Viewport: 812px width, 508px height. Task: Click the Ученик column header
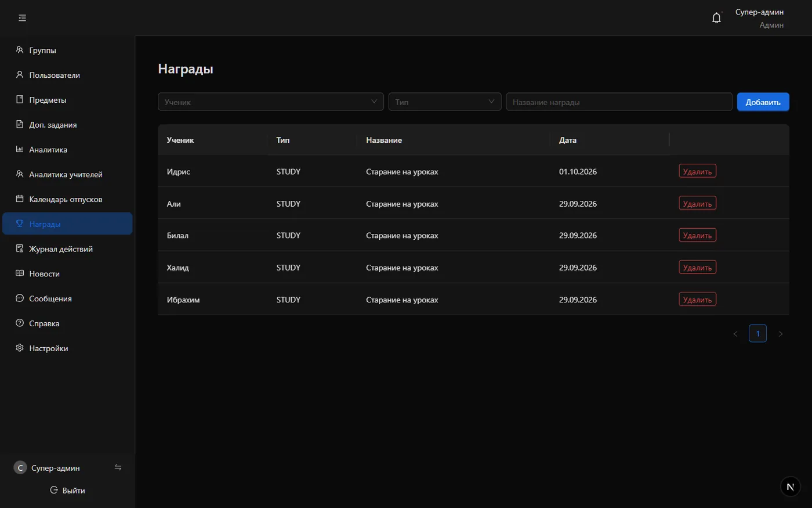coord(212,140)
